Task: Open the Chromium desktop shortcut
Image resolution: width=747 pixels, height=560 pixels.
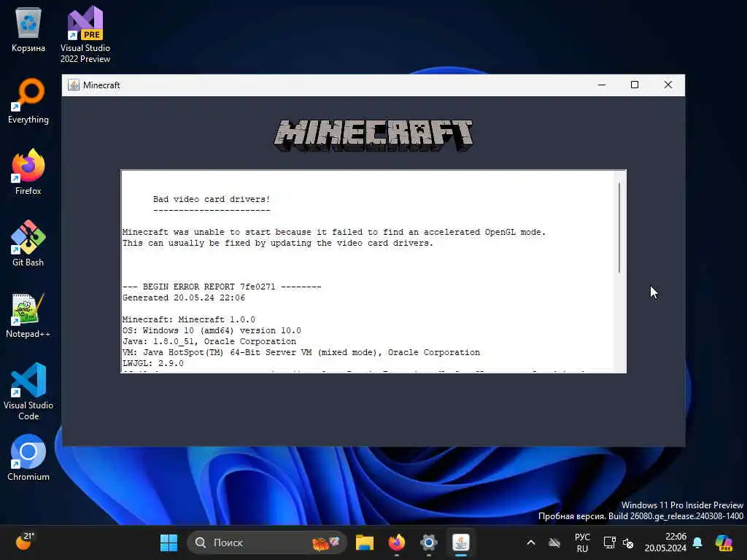Action: pyautogui.click(x=28, y=458)
